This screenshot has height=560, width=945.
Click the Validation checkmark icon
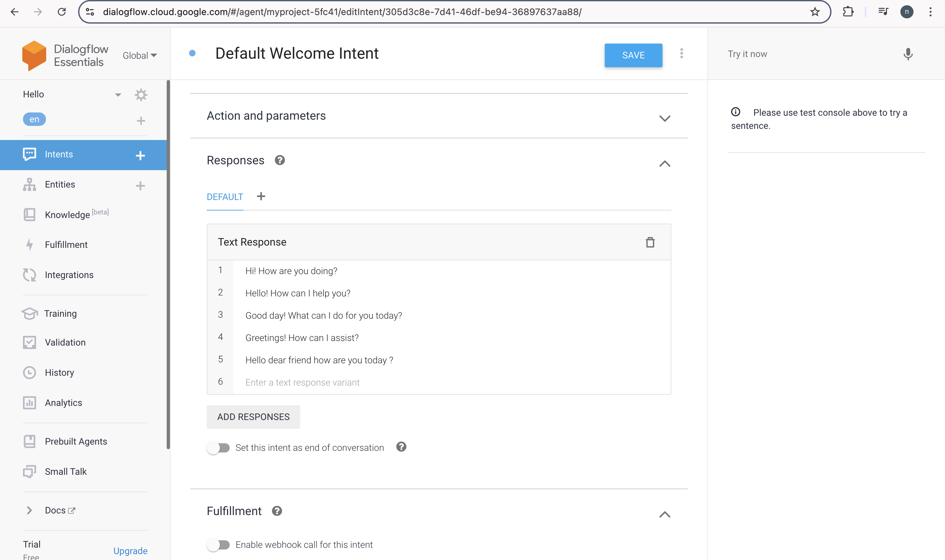coord(30,343)
